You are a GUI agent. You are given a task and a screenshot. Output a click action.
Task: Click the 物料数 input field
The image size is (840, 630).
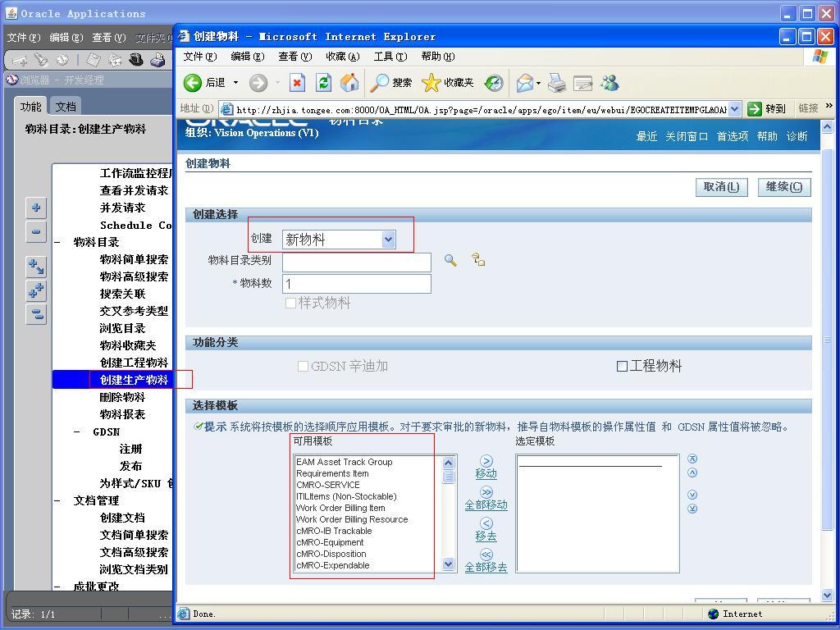(x=357, y=284)
